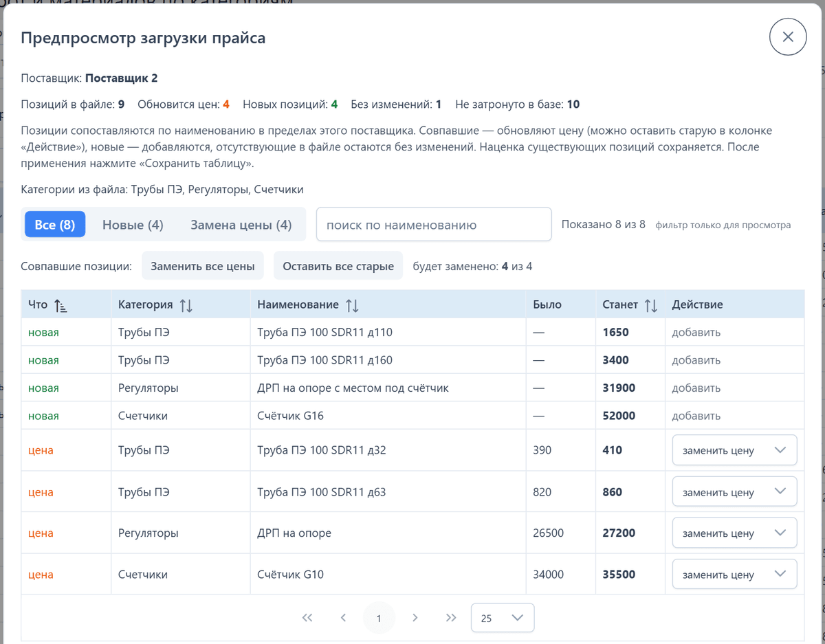Click new price value 1650
This screenshot has width=825, height=644.
615,332
